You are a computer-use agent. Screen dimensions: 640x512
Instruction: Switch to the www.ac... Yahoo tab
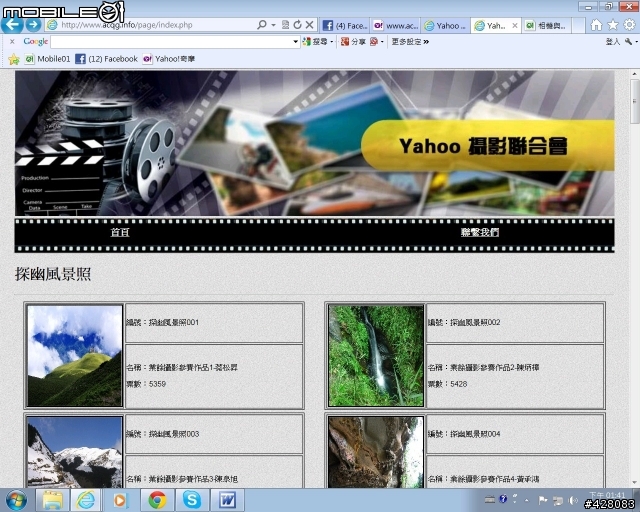pos(396,26)
